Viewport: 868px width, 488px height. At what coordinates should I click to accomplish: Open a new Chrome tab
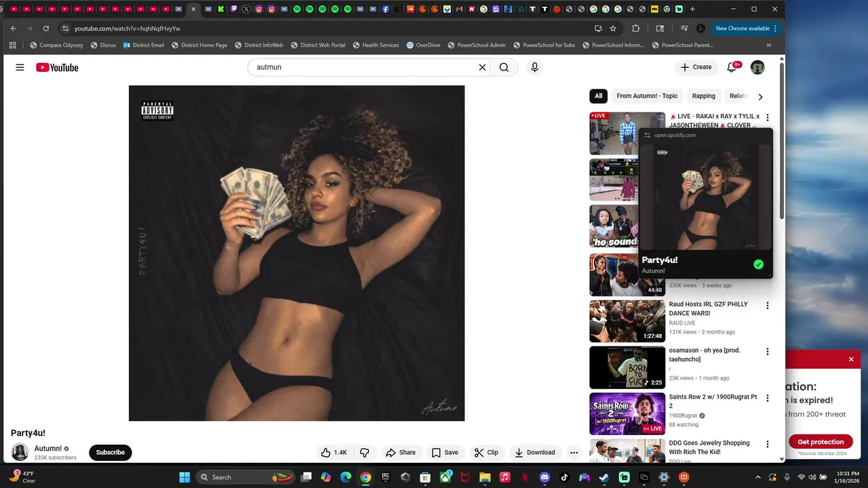coord(692,9)
